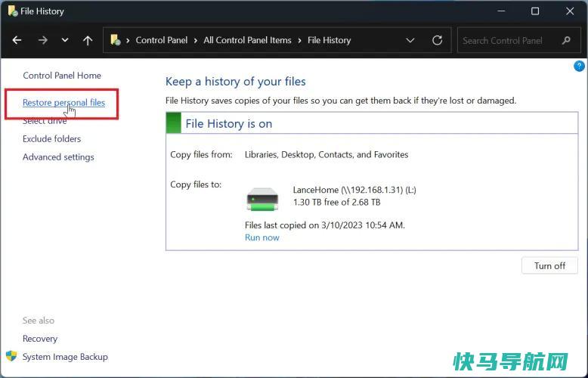Click 'Files last copied on 3/10/2023' text

point(325,225)
